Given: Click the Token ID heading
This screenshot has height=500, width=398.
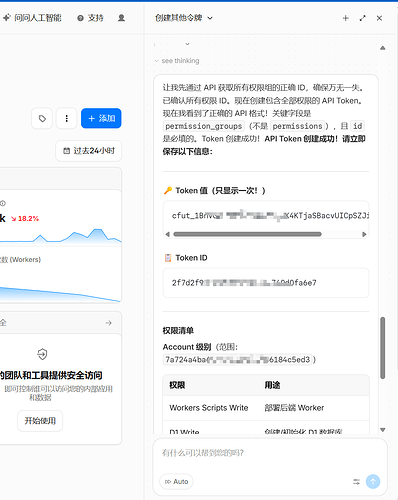Looking at the screenshot, I should pos(191,258).
